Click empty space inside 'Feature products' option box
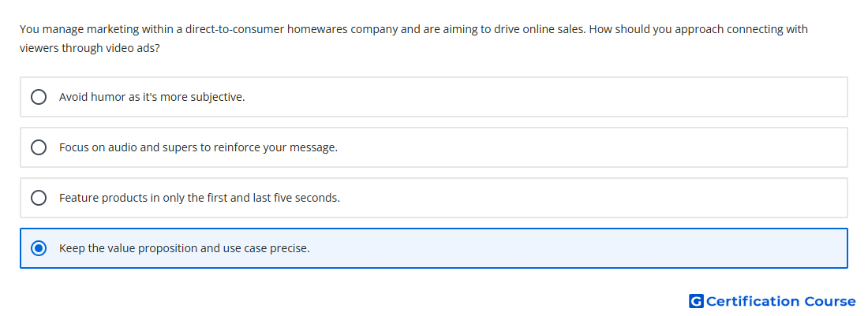Image resolution: width=868 pixels, height=316 pixels. click(554, 198)
